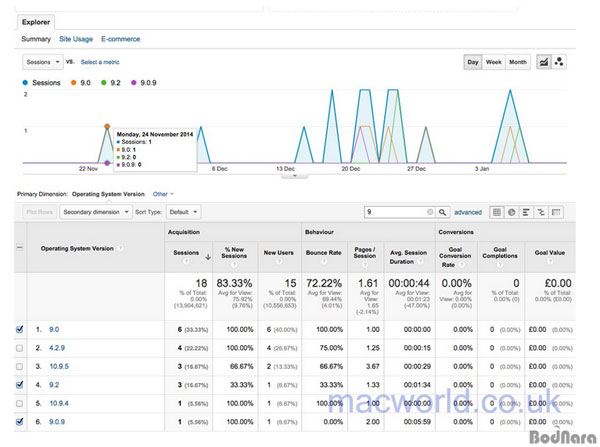Click the Plot Rows button
600x447 pixels.
click(x=39, y=212)
